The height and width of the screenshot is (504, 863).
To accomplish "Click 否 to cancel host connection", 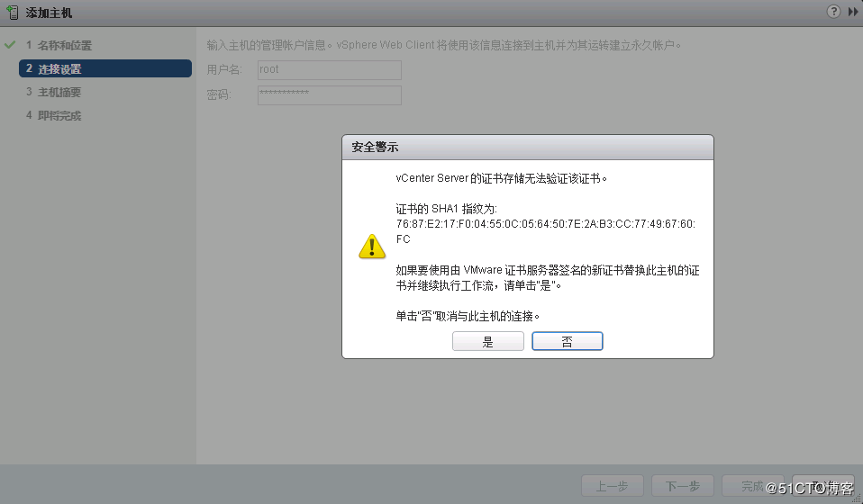I will (567, 341).
